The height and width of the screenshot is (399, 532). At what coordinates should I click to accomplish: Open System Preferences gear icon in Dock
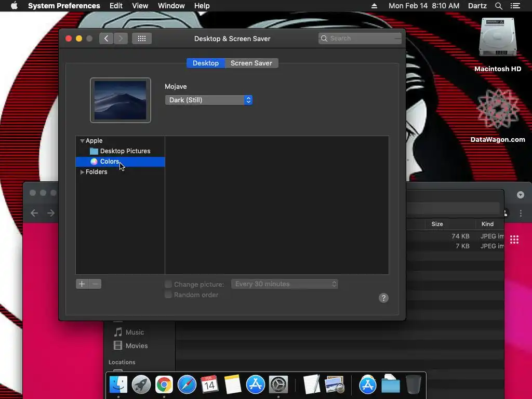278,385
